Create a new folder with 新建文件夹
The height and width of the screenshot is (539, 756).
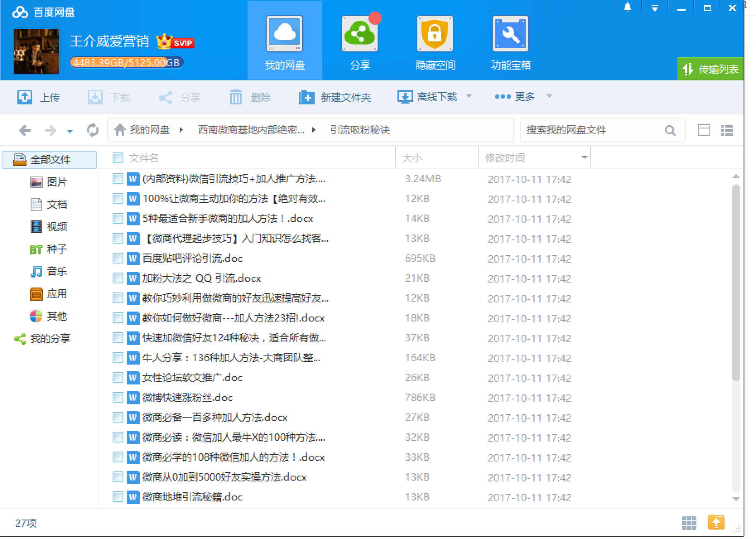[x=335, y=97]
